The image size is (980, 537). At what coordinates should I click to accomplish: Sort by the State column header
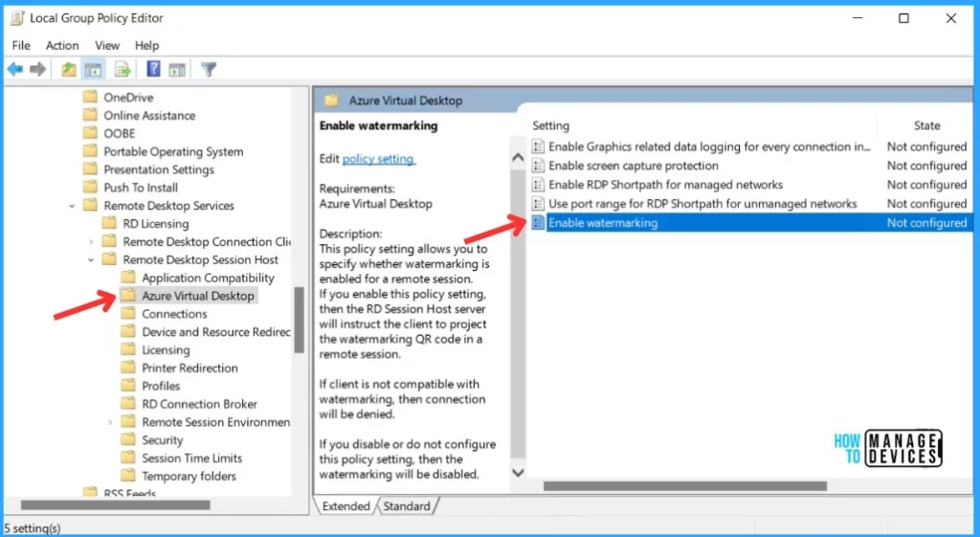point(926,125)
